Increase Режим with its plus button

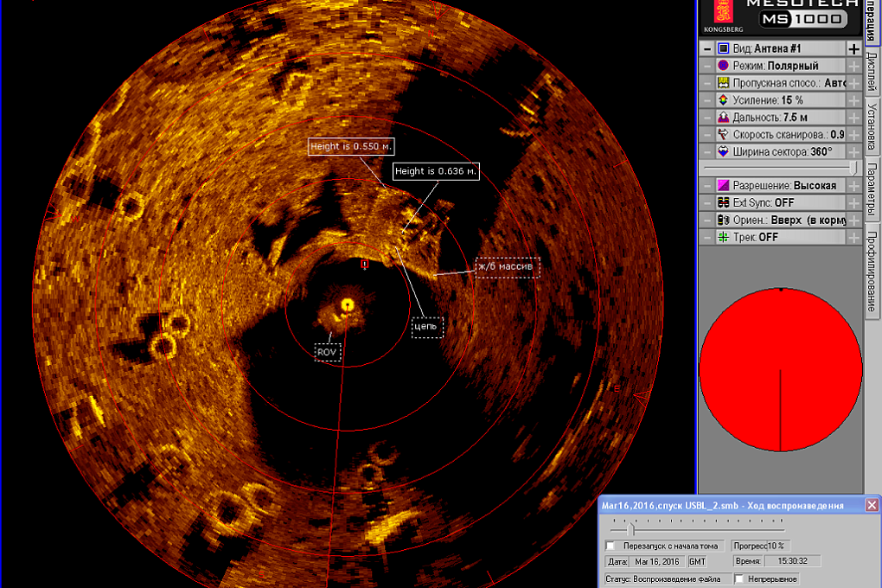click(853, 66)
